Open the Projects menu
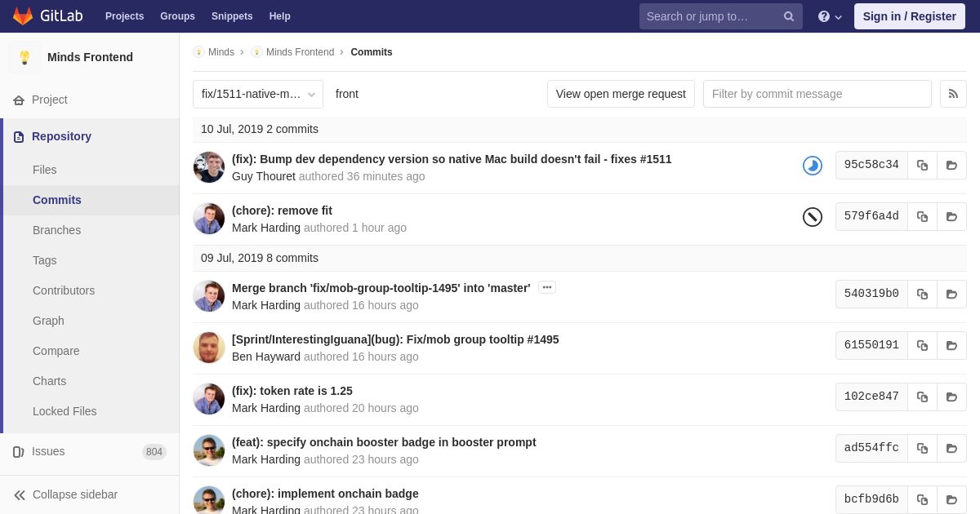Screen dimensions: 980x514 click(x=124, y=16)
